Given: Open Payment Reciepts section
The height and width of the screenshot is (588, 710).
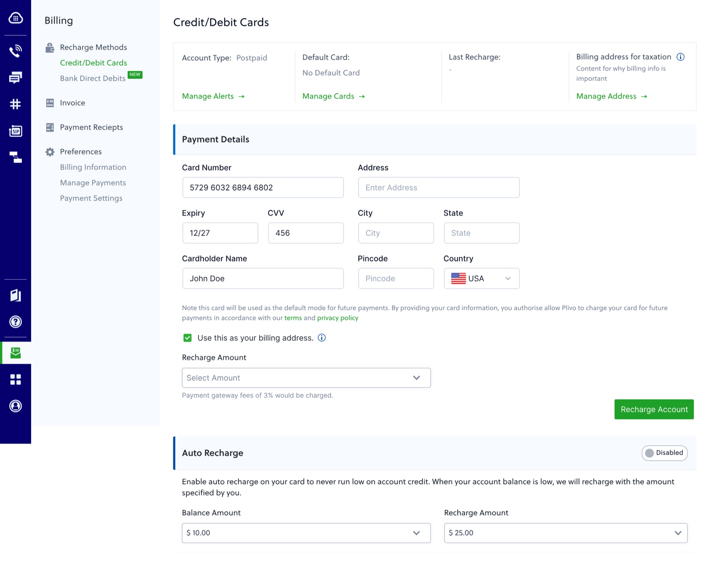Looking at the screenshot, I should (x=92, y=127).
